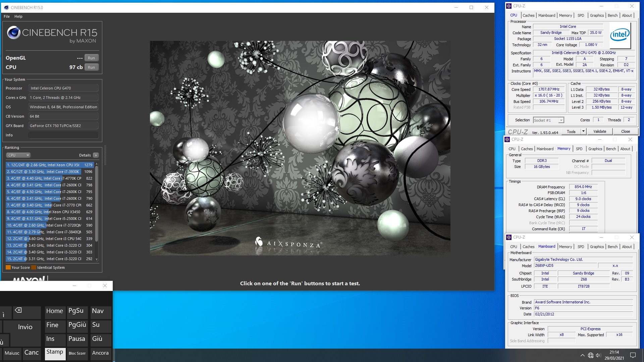
Task: Open Graphics tab in top CPU-Z window
Action: click(597, 15)
